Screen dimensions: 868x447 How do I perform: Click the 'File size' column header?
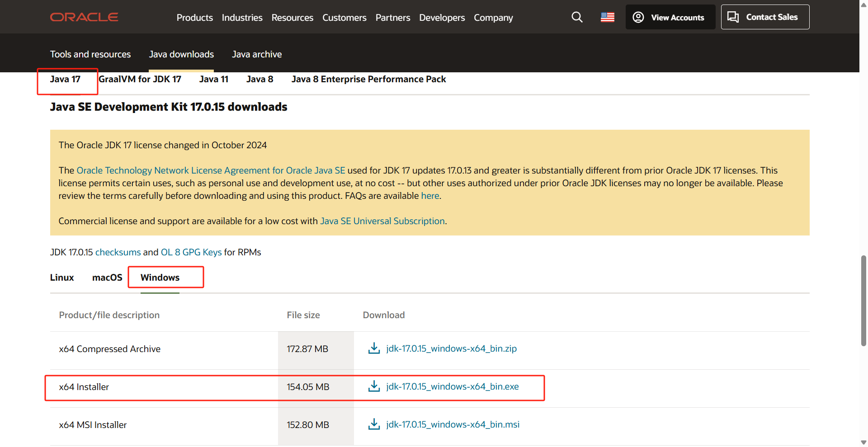(303, 315)
